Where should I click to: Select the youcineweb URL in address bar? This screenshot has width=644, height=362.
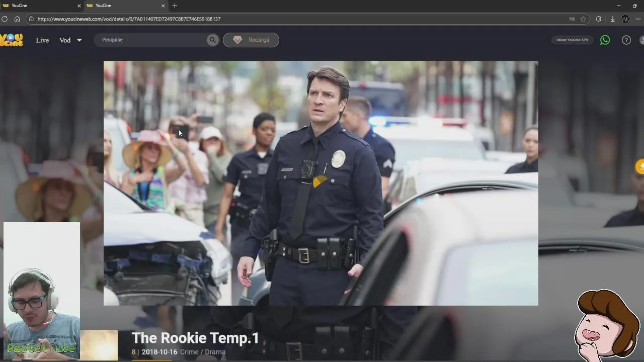(129, 19)
